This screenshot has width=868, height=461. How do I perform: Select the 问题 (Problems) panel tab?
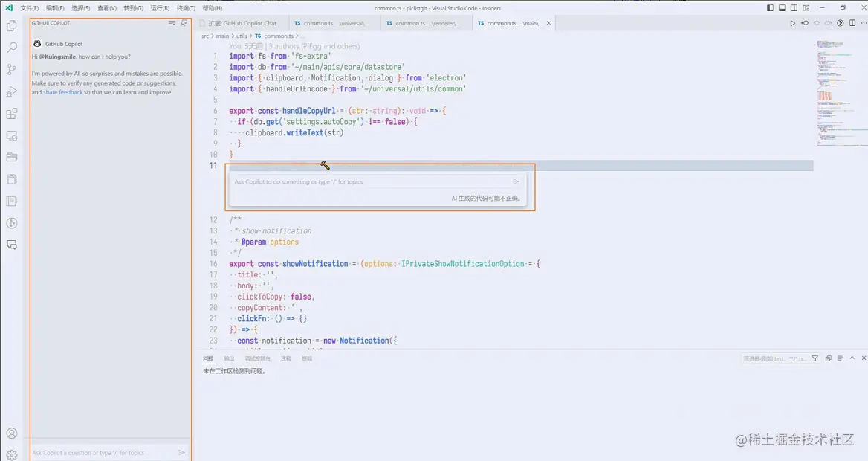coord(208,358)
